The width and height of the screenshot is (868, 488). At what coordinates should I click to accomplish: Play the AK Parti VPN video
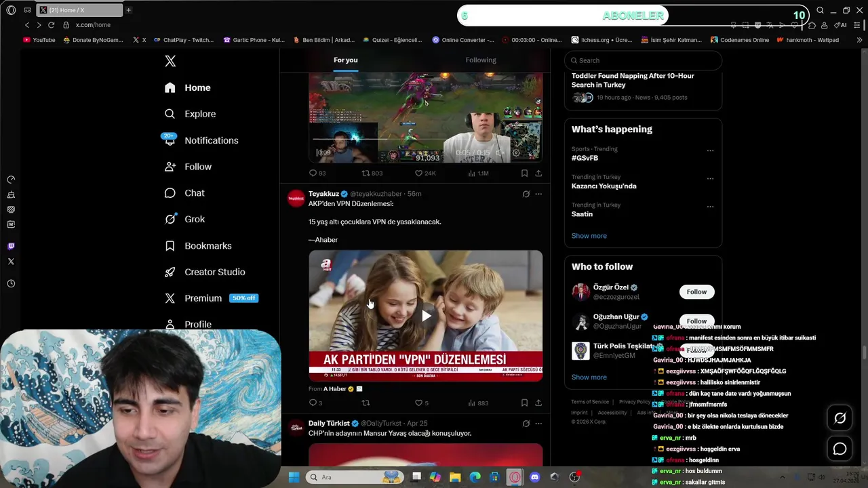[x=426, y=315]
